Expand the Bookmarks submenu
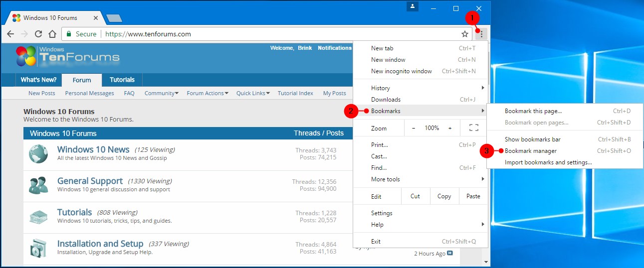Viewport: 644px width, 268px height. (421, 111)
